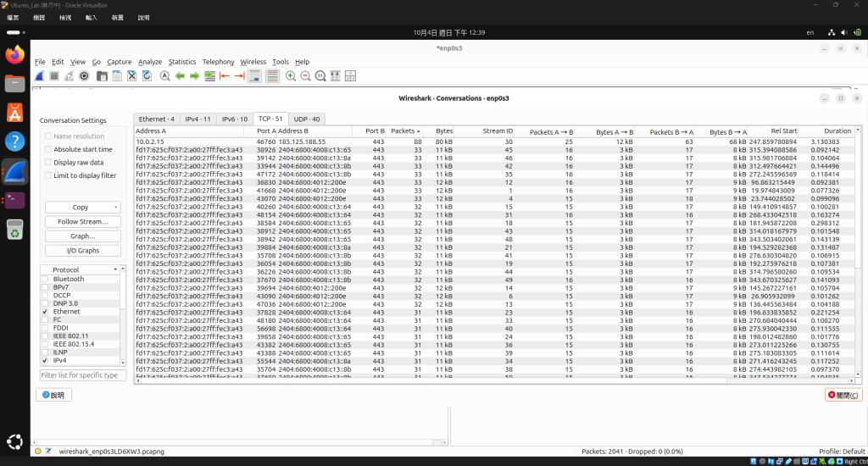
Task: Jump to last packet icon
Action: [240, 75]
